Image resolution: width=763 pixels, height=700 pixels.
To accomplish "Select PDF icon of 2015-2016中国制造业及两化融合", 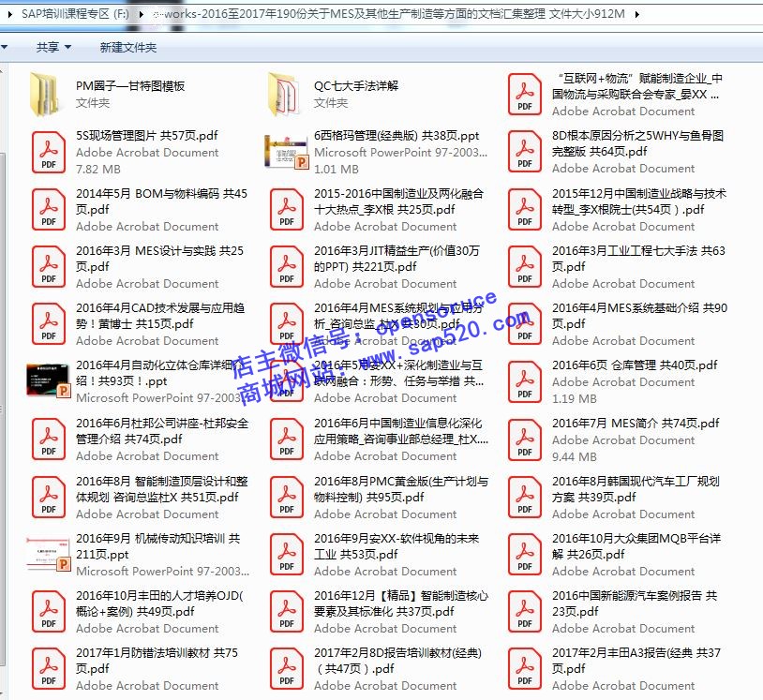I will tap(287, 209).
